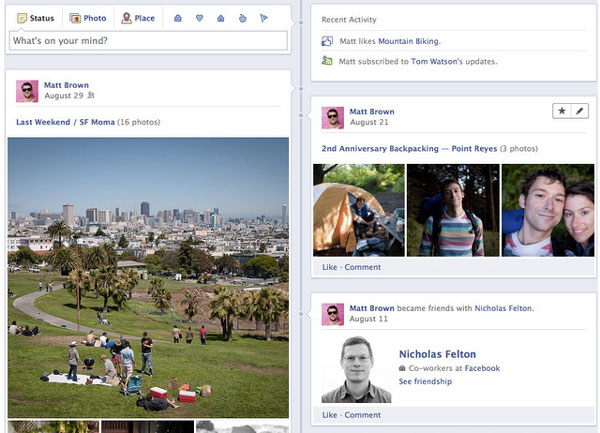Click Matt Brown's avatar on August 29 post

pyautogui.click(x=28, y=92)
